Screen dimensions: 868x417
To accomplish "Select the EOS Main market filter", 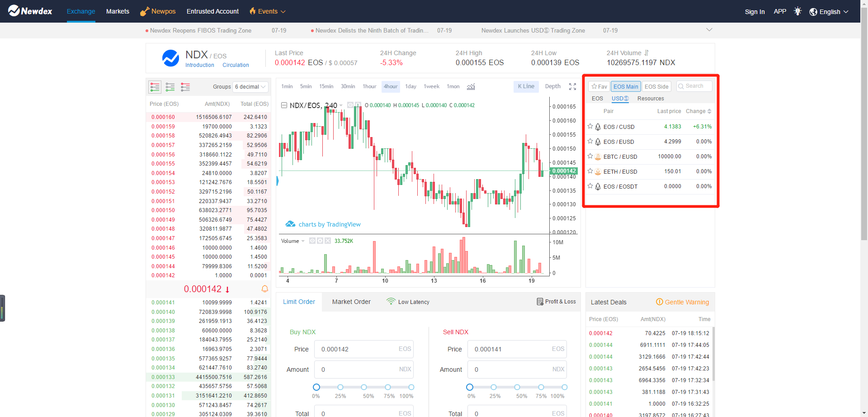I will click(x=626, y=86).
